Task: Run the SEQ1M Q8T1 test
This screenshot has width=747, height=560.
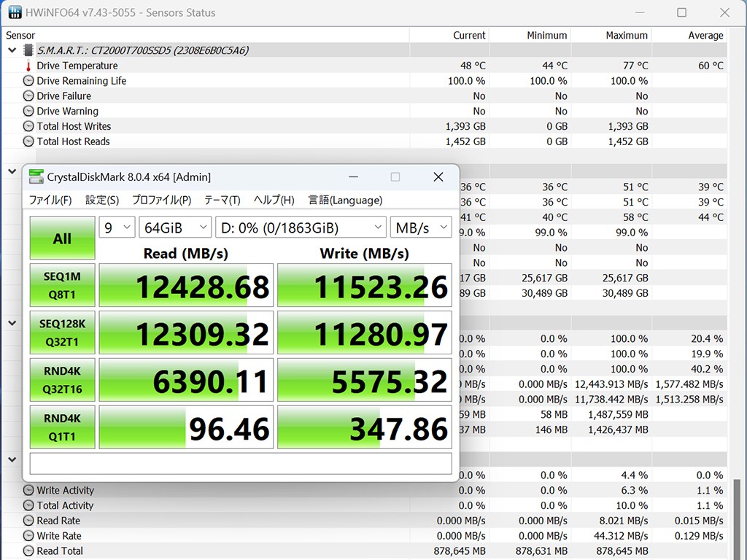Action: [62, 285]
